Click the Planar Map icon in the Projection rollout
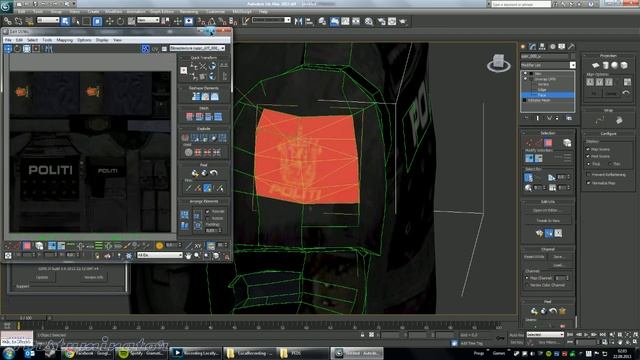The image size is (640, 360). pyautogui.click(x=596, y=65)
